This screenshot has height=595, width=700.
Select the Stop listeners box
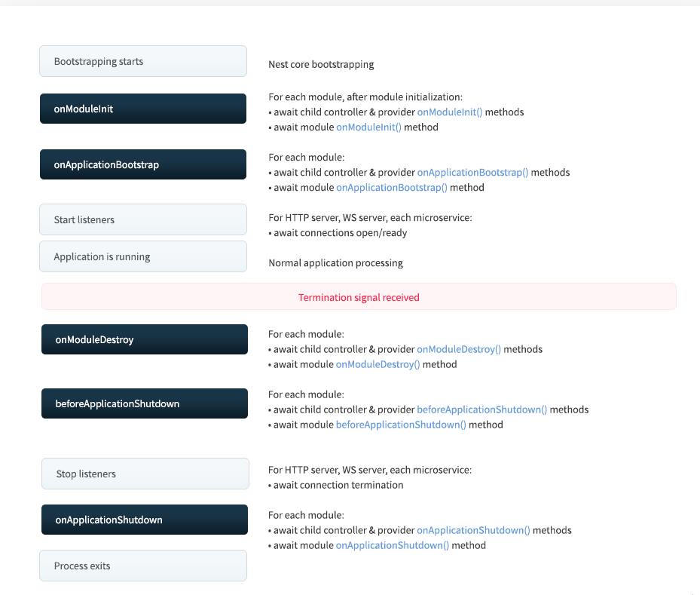pyautogui.click(x=145, y=474)
